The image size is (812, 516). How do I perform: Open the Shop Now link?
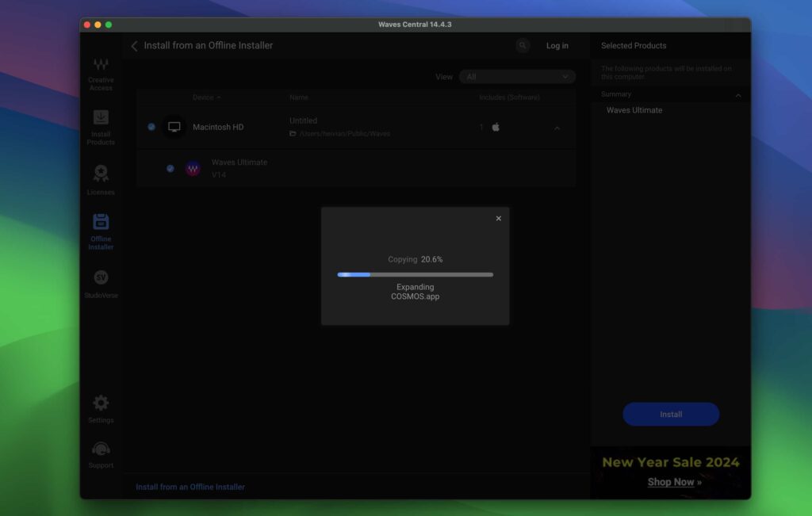(671, 482)
